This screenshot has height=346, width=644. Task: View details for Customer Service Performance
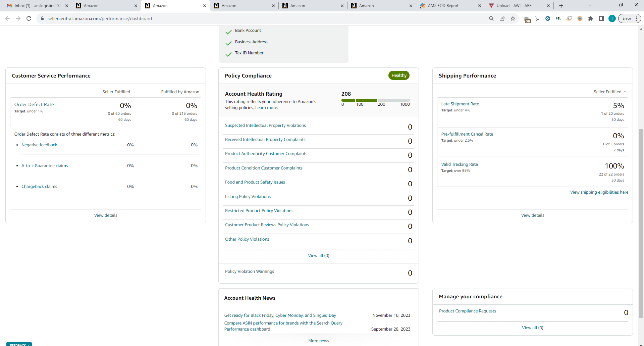pos(106,215)
